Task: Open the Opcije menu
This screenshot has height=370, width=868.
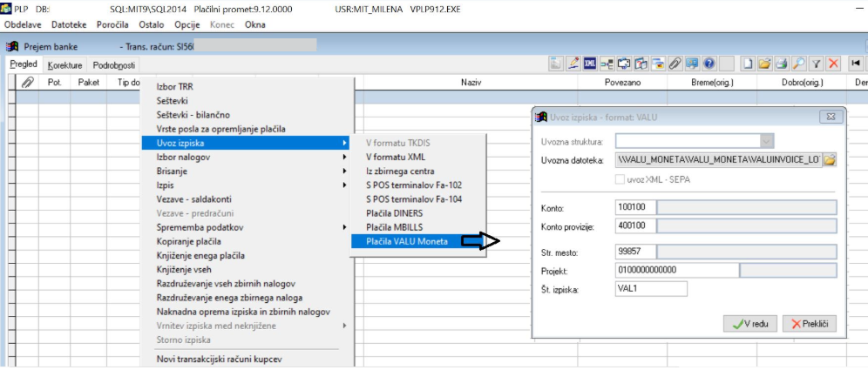Action: [x=187, y=24]
